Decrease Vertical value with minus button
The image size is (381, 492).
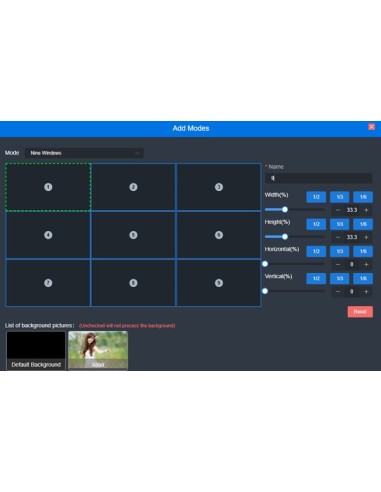(338, 291)
